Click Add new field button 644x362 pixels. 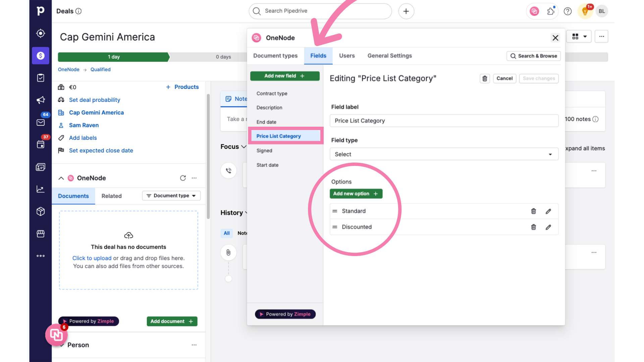tap(285, 76)
